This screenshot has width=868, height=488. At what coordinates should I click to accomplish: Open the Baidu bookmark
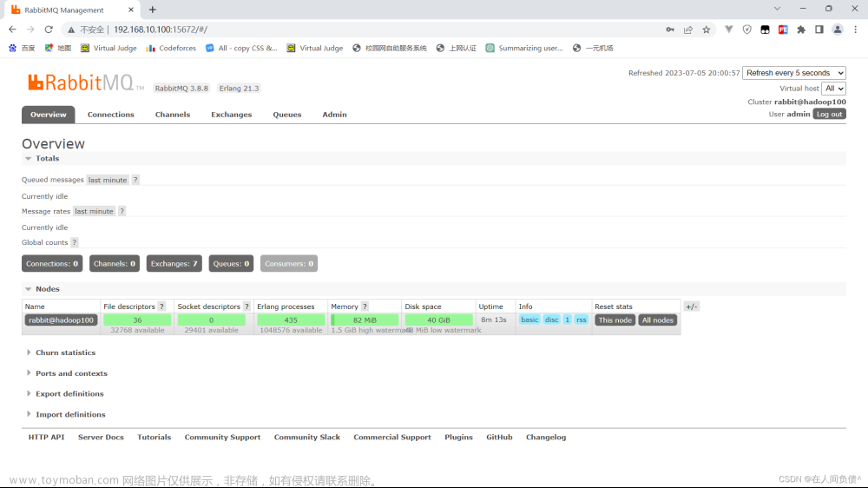(23, 48)
